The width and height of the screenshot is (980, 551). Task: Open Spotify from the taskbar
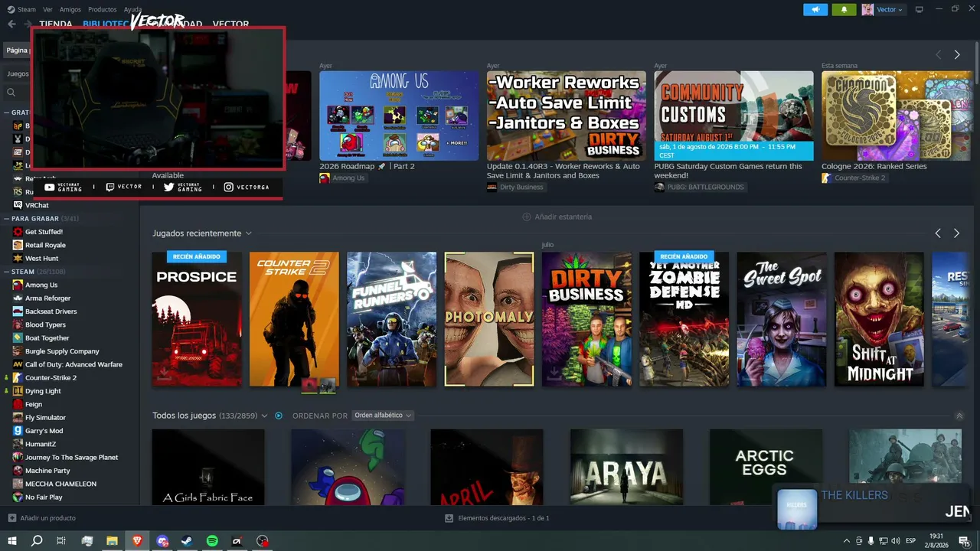pyautogui.click(x=212, y=541)
